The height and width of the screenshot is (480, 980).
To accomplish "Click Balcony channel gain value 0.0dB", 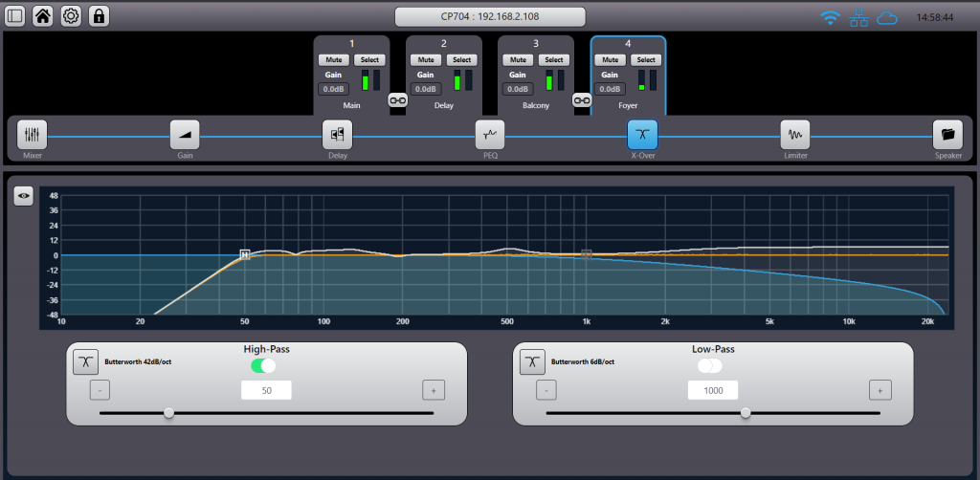I will [x=518, y=89].
